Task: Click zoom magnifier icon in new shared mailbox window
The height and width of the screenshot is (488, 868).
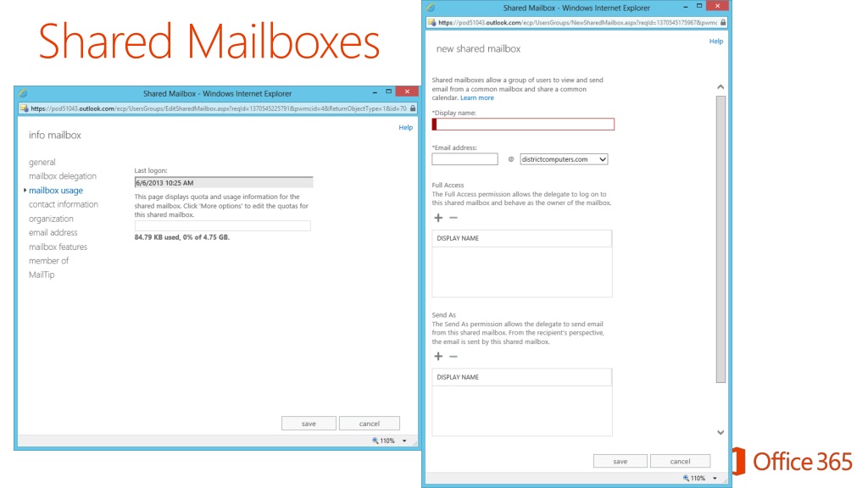Action: point(686,478)
